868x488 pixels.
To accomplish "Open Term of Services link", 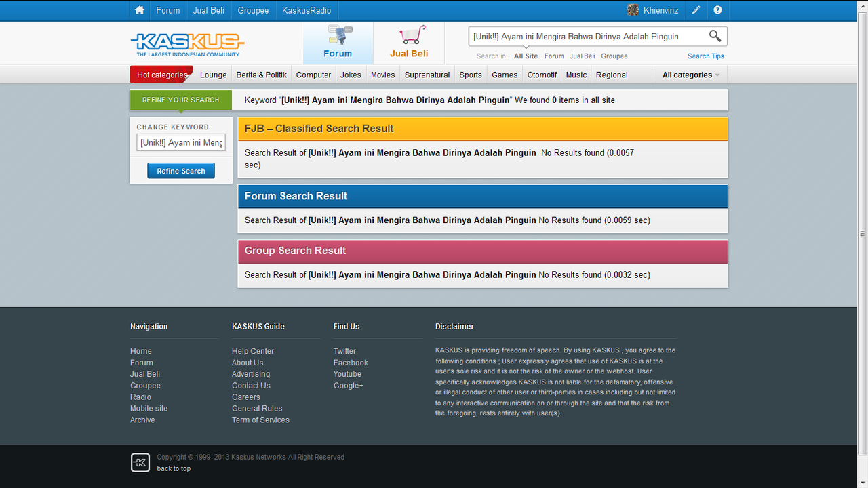I will click(260, 420).
